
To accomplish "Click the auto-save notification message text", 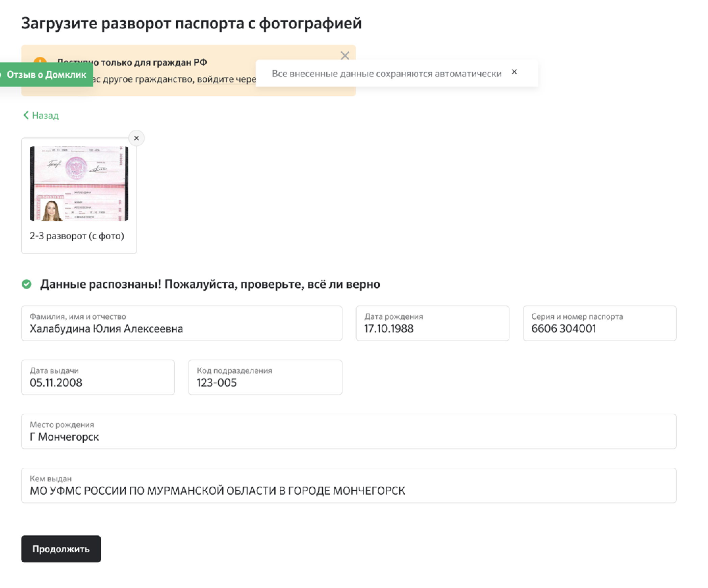I will [x=386, y=74].
